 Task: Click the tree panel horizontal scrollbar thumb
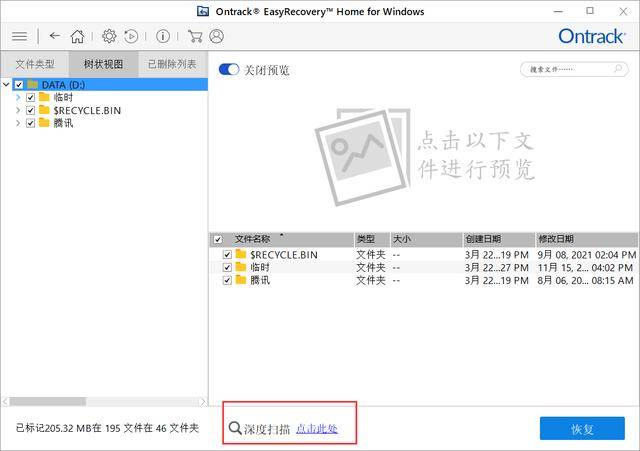tap(48, 402)
